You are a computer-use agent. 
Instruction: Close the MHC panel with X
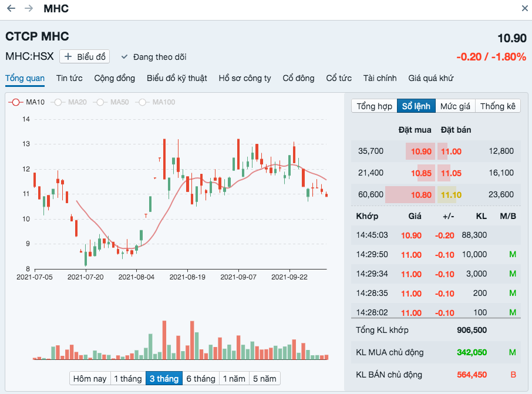(x=524, y=8)
